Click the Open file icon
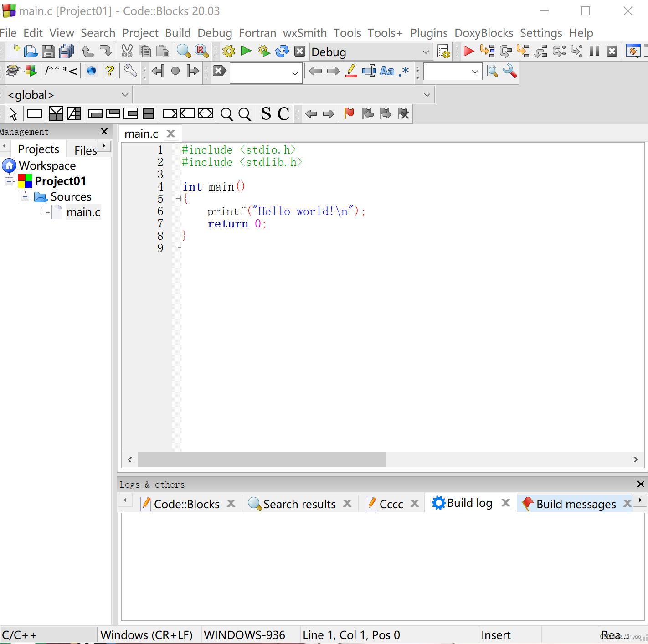The height and width of the screenshot is (644, 648). click(x=31, y=51)
